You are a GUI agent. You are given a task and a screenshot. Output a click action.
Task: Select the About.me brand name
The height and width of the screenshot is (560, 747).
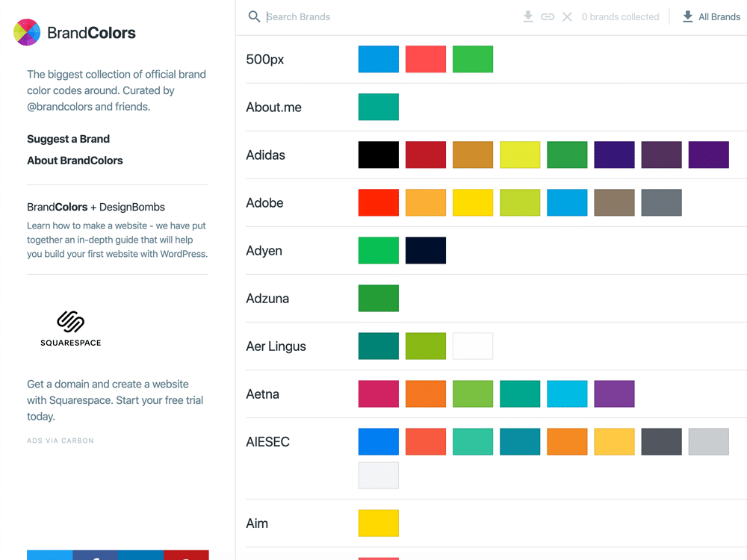pos(273,107)
